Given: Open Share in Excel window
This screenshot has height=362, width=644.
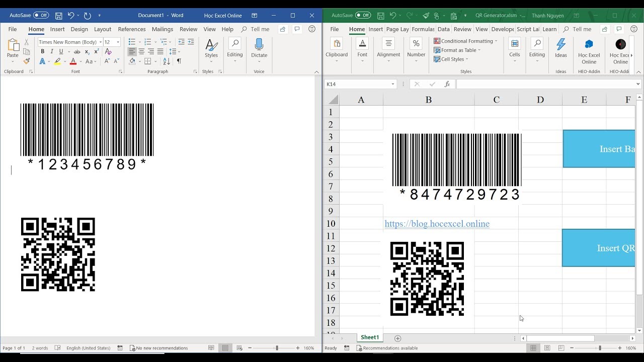Looking at the screenshot, I should pyautogui.click(x=605, y=29).
